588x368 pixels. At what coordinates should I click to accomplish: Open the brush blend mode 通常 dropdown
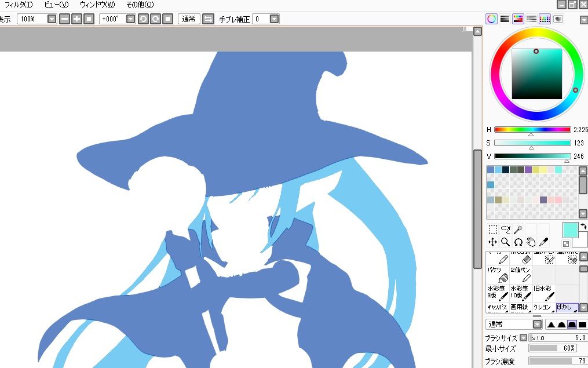pyautogui.click(x=538, y=325)
